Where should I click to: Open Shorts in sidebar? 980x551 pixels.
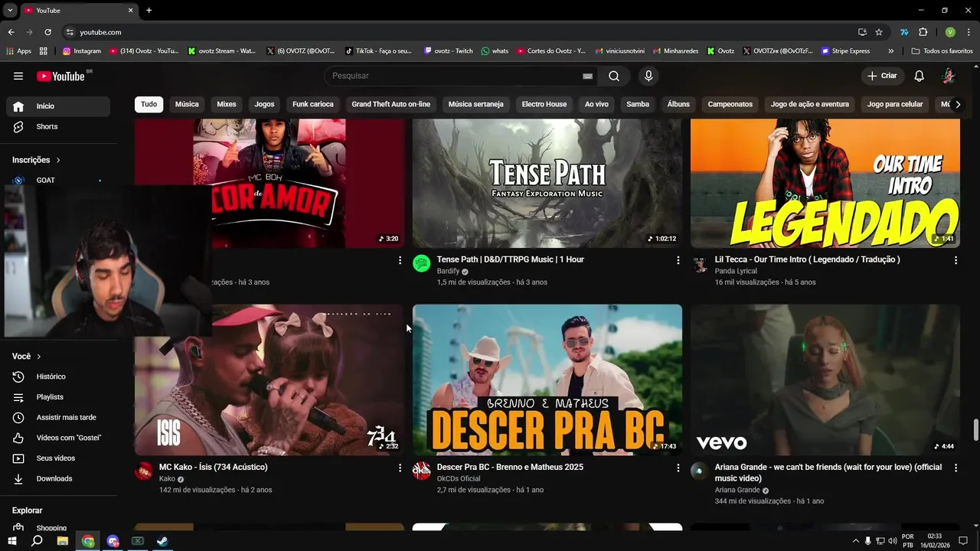click(58, 127)
